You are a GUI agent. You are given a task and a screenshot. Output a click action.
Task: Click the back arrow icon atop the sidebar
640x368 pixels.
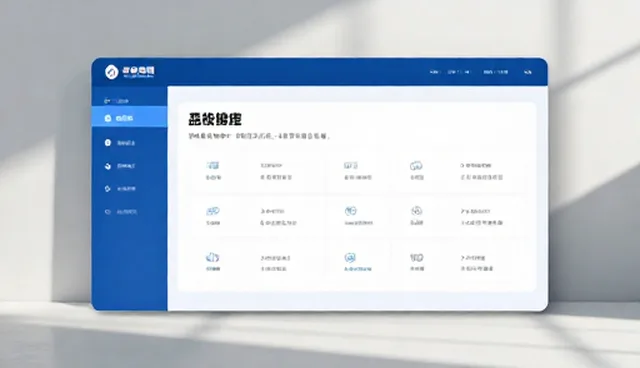[107, 100]
